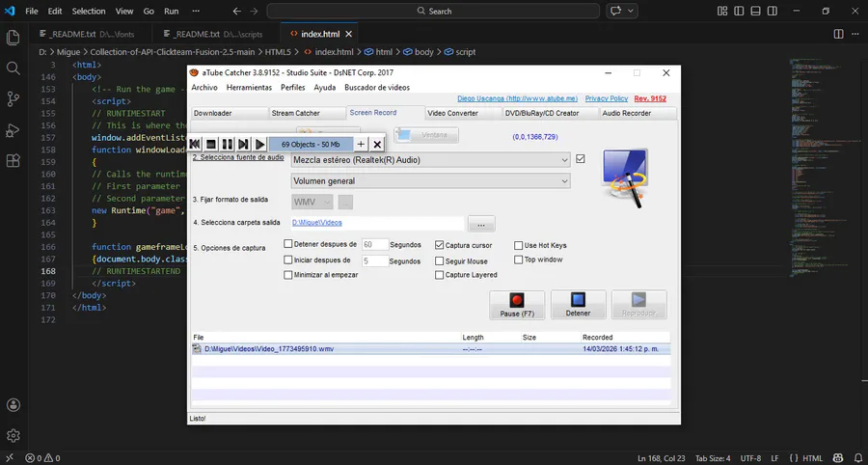Browse output folder with the ellipsis button
Image resolution: width=868 pixels, height=465 pixels.
pyautogui.click(x=481, y=224)
